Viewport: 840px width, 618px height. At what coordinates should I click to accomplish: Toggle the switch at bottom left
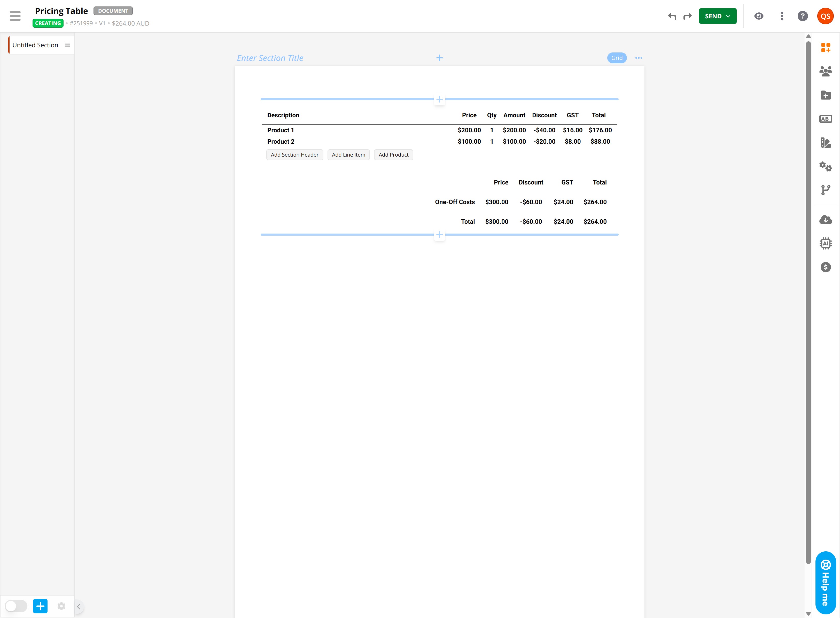[x=16, y=606]
